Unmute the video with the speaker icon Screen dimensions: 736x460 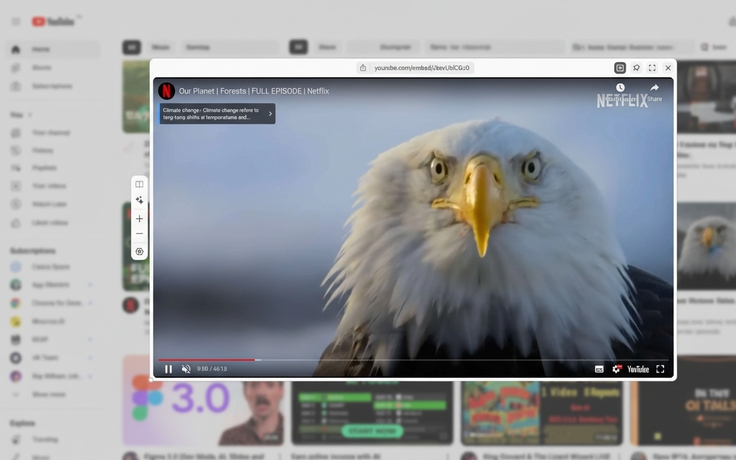186,369
